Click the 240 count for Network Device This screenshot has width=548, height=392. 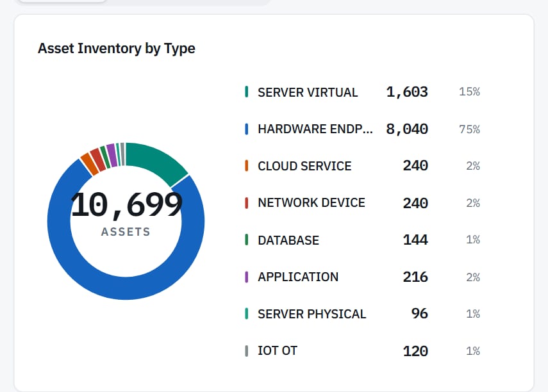[415, 203]
